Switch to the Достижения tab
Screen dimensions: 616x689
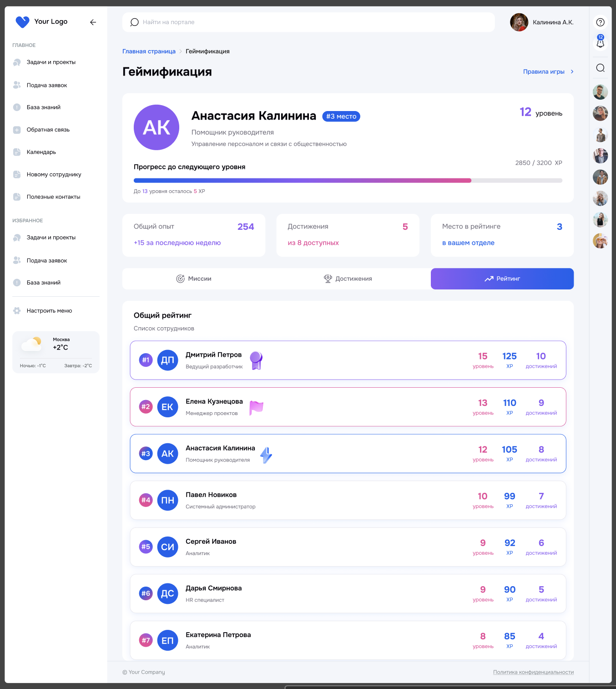348,279
